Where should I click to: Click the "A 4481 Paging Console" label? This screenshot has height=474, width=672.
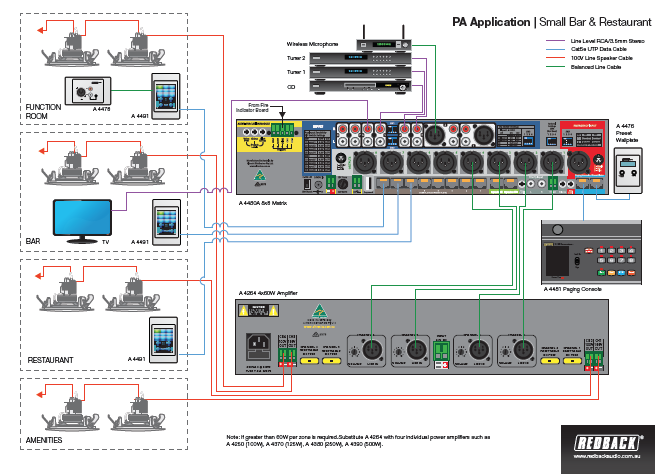[x=573, y=289]
